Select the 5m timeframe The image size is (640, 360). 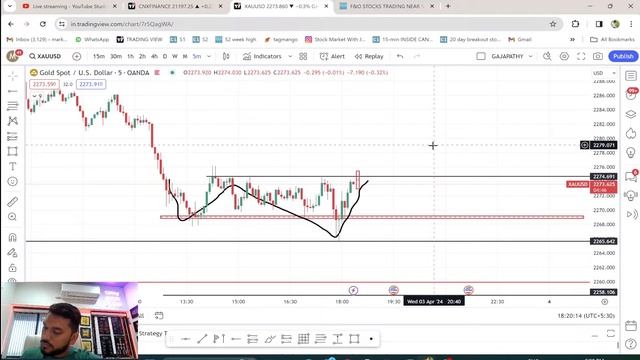click(197, 56)
